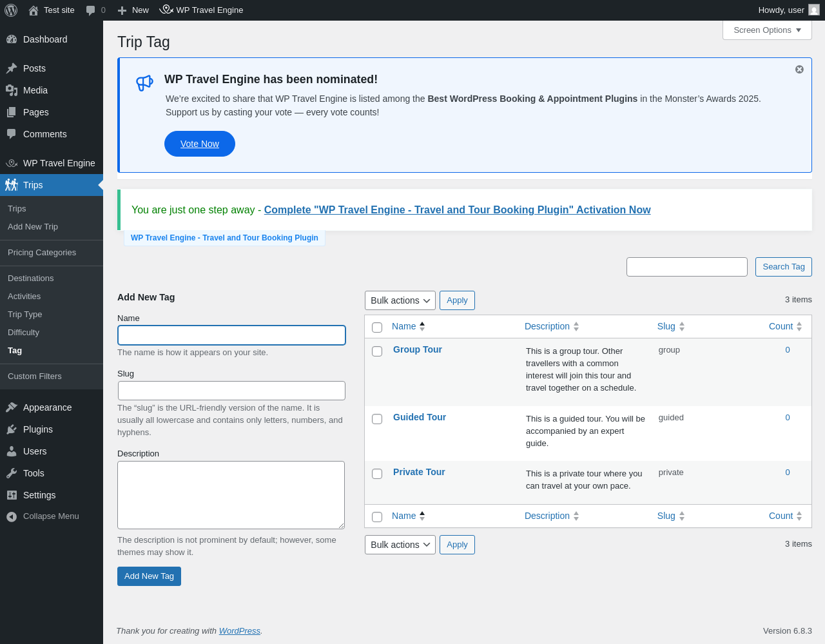
Task: Open the New content menu in admin bar
Action: pyautogui.click(x=133, y=10)
